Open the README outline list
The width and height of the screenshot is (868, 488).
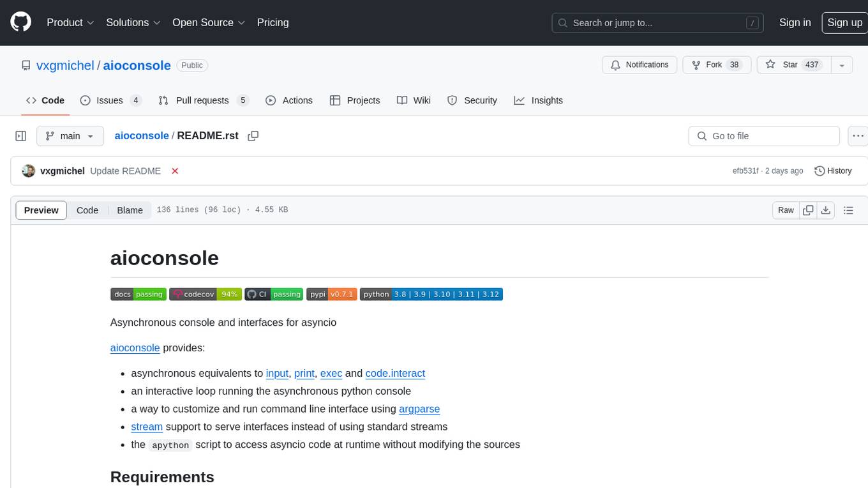point(848,210)
